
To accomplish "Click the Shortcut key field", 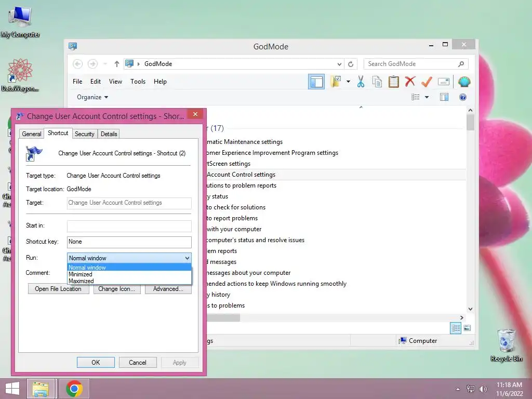I will point(129,242).
